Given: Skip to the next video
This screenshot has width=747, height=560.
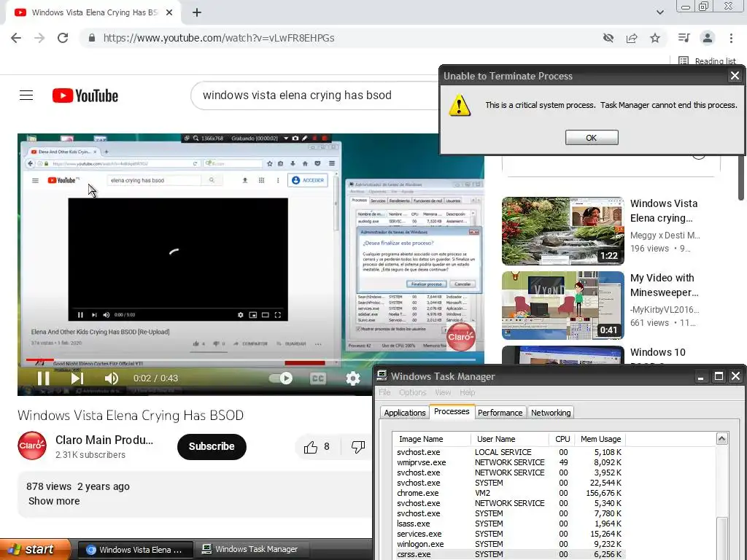Looking at the screenshot, I should coord(77,378).
